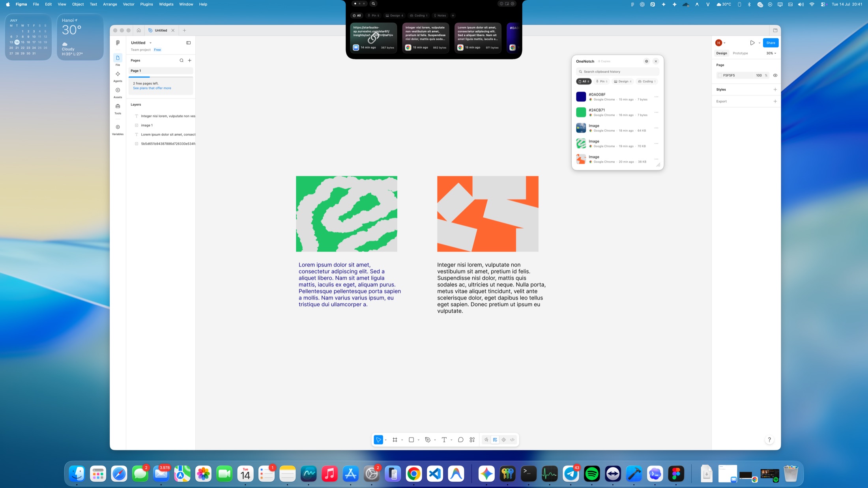
Task: Click the F5F5F5 page color swatch
Action: click(720, 75)
